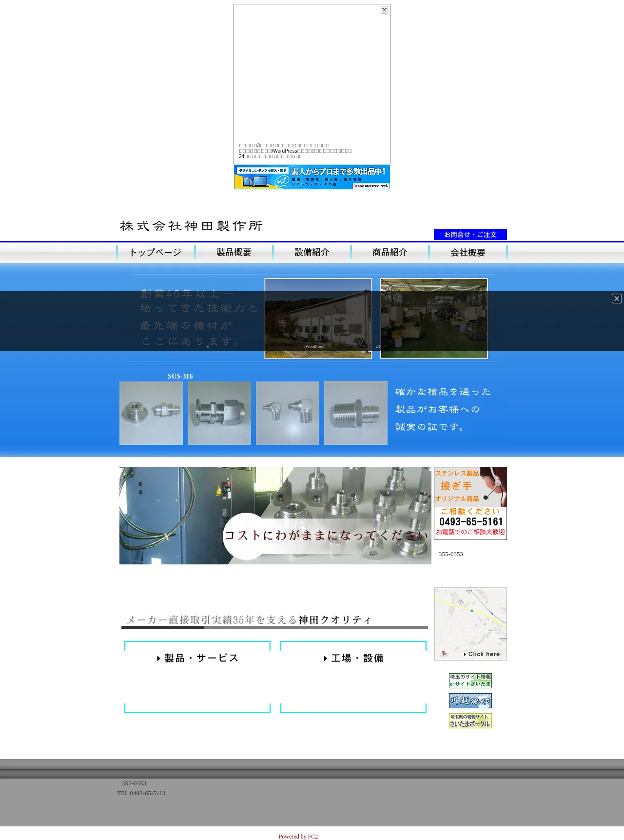The height and width of the screenshot is (840, 624).
Task: Click the Powered by FC2 link
Action: tap(298, 837)
